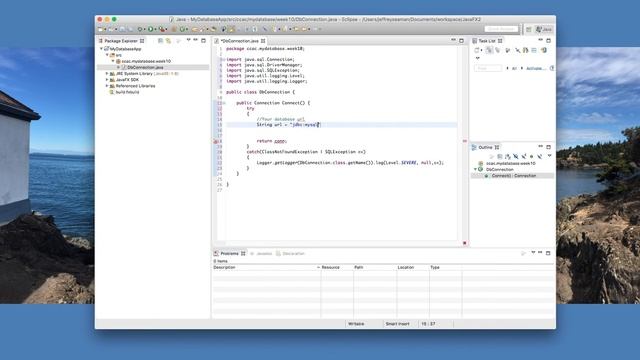Viewport: 640px width, 360px height.
Task: Collapse All in Package Explorer toolbar
Action: (160, 41)
